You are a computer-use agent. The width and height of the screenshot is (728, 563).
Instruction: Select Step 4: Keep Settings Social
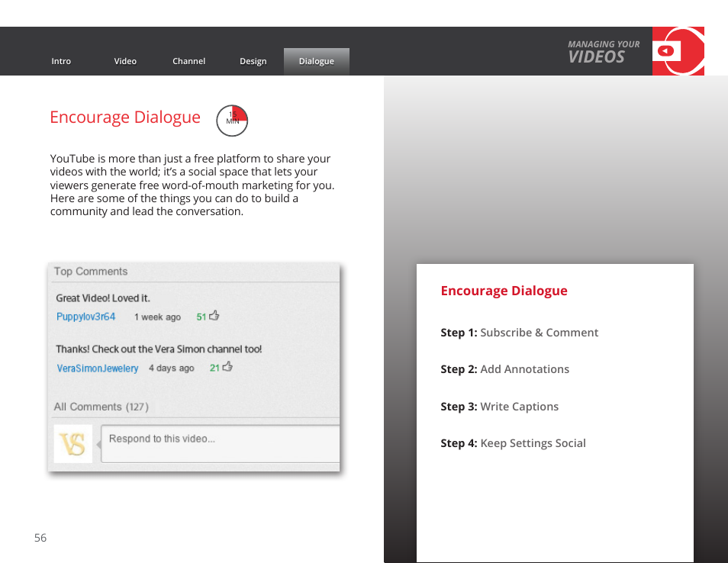click(x=513, y=443)
